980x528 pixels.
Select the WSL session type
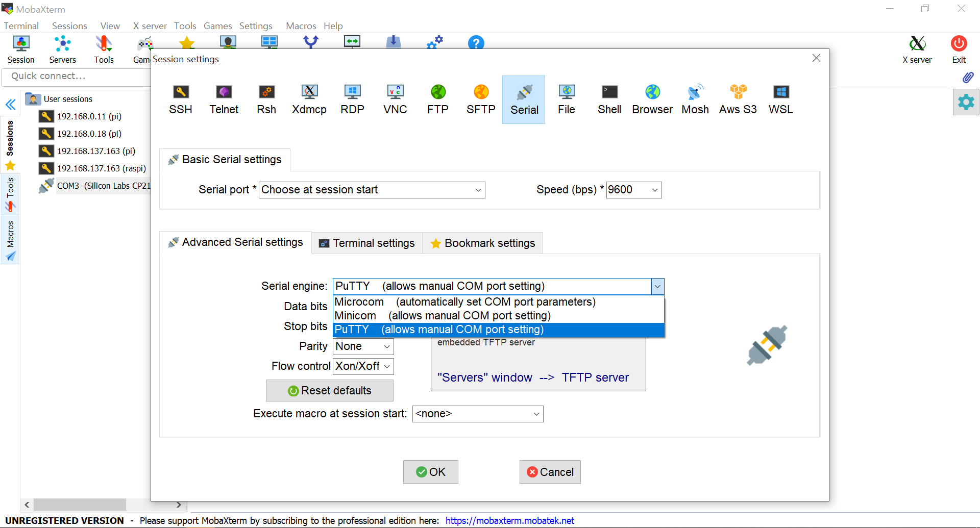point(781,100)
